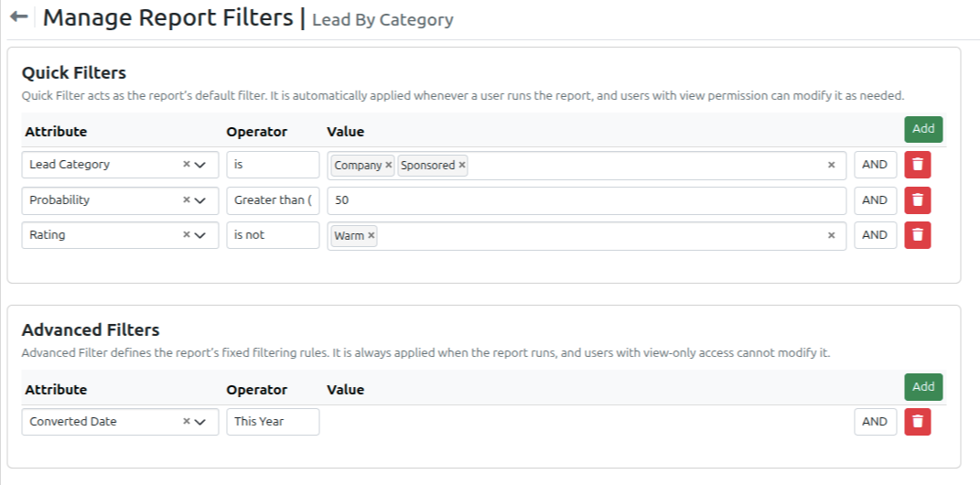Open the 'is' operator dropdown
Image resolution: width=980 pixels, height=485 pixels.
click(x=273, y=165)
